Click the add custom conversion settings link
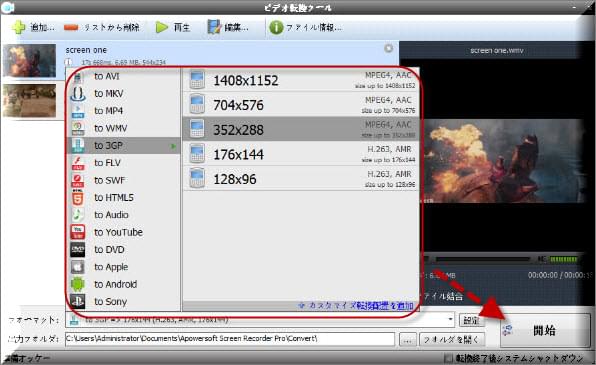The width and height of the screenshot is (596, 365). click(356, 305)
